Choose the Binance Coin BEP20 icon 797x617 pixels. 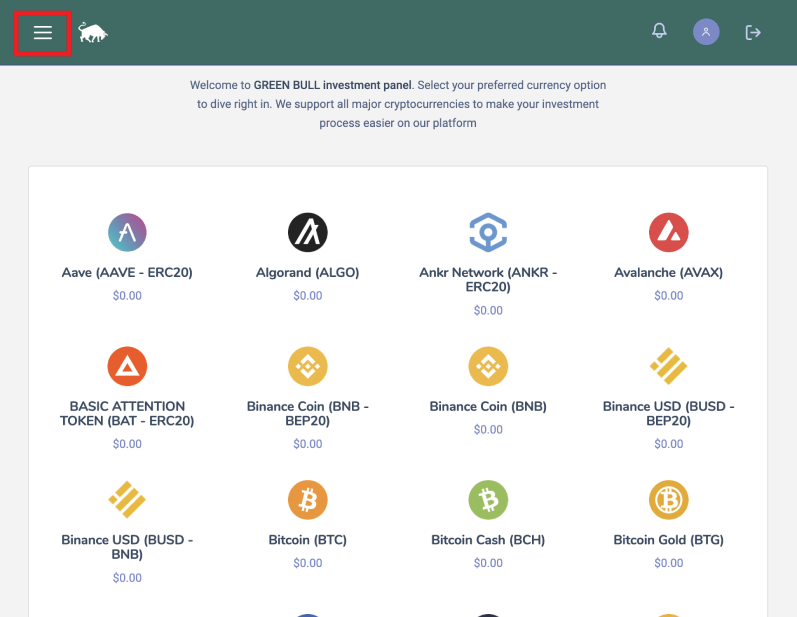click(x=308, y=366)
